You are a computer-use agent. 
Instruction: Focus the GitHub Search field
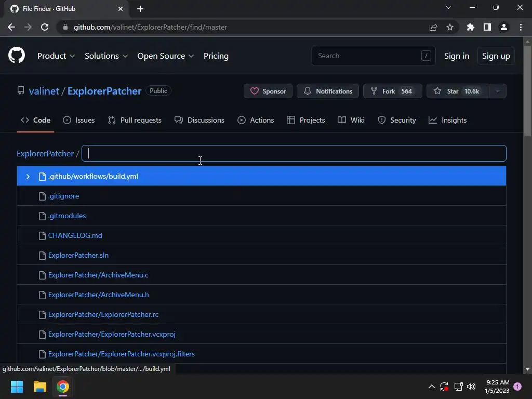coord(373,56)
